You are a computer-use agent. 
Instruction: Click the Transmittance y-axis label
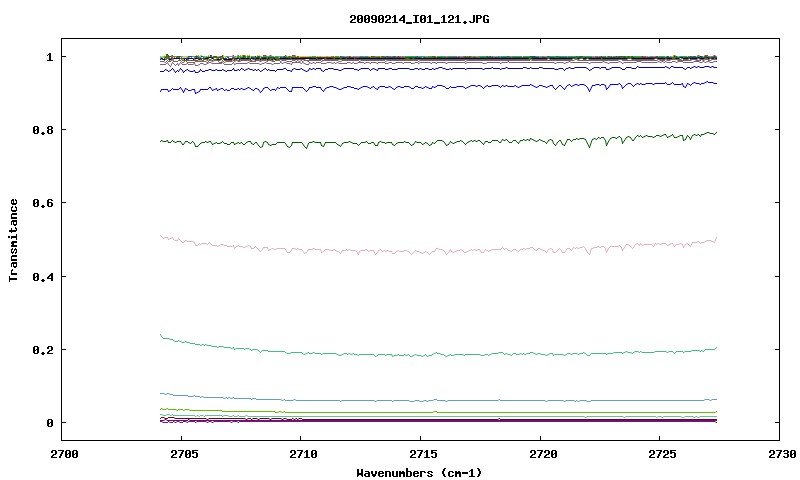14,240
